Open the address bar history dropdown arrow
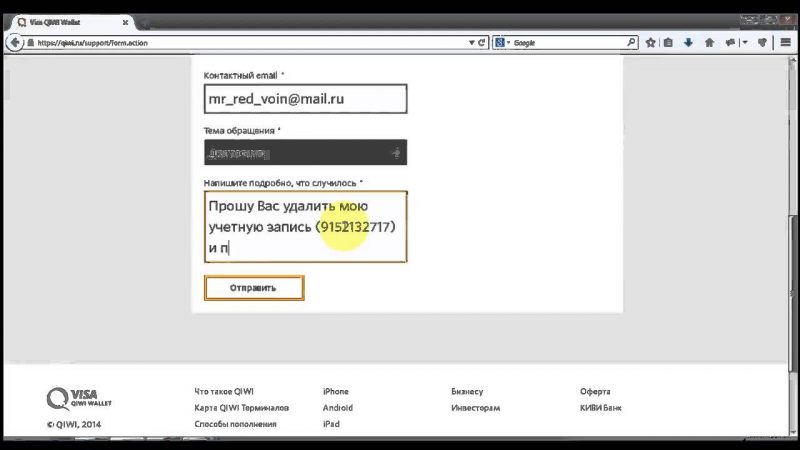Screen dimensions: 800x450 click(471, 43)
